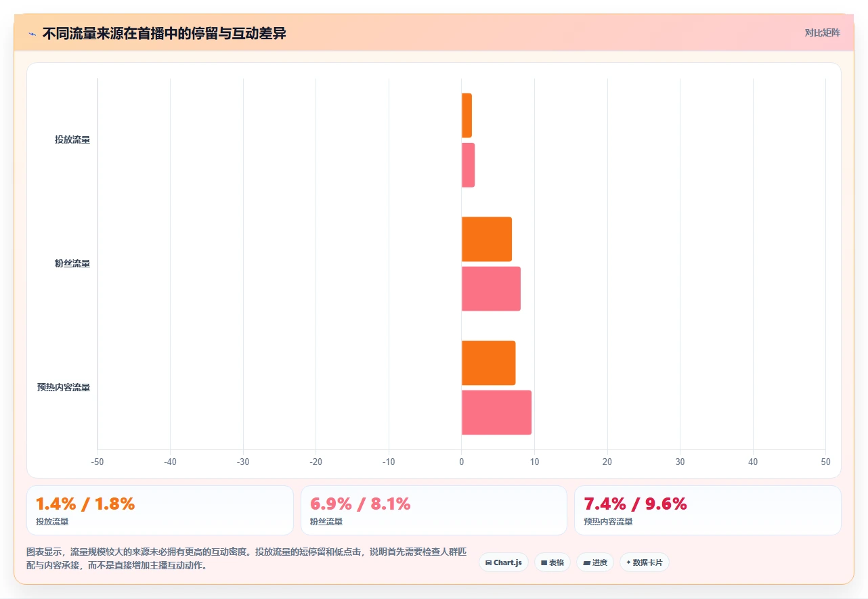Click the x-axis tick label 50
The image size is (868, 599).
(825, 462)
